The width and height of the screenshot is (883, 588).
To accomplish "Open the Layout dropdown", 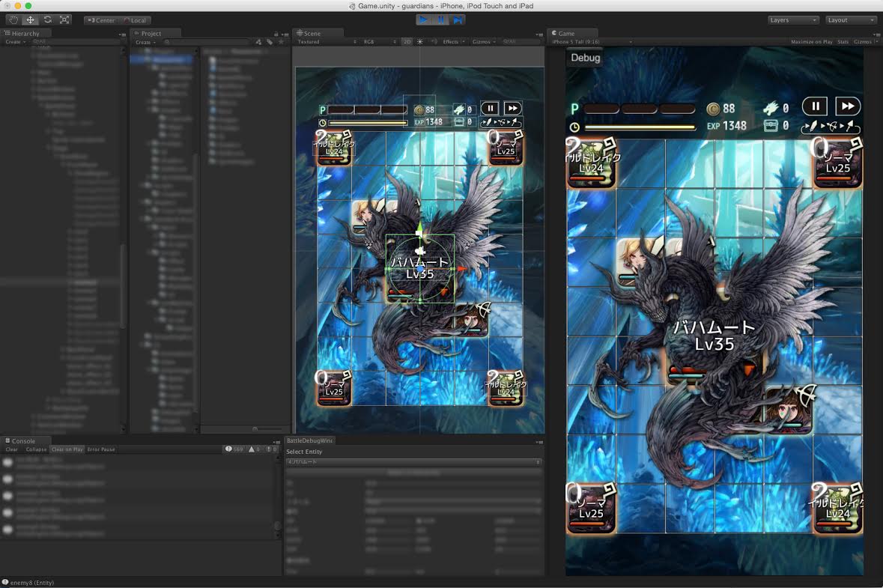I will (x=851, y=20).
